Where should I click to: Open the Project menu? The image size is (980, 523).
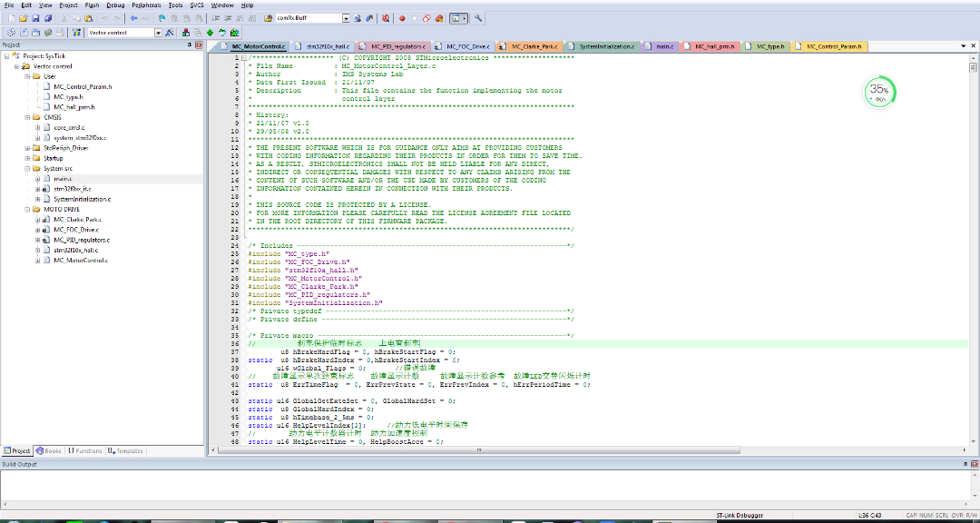[x=69, y=5]
